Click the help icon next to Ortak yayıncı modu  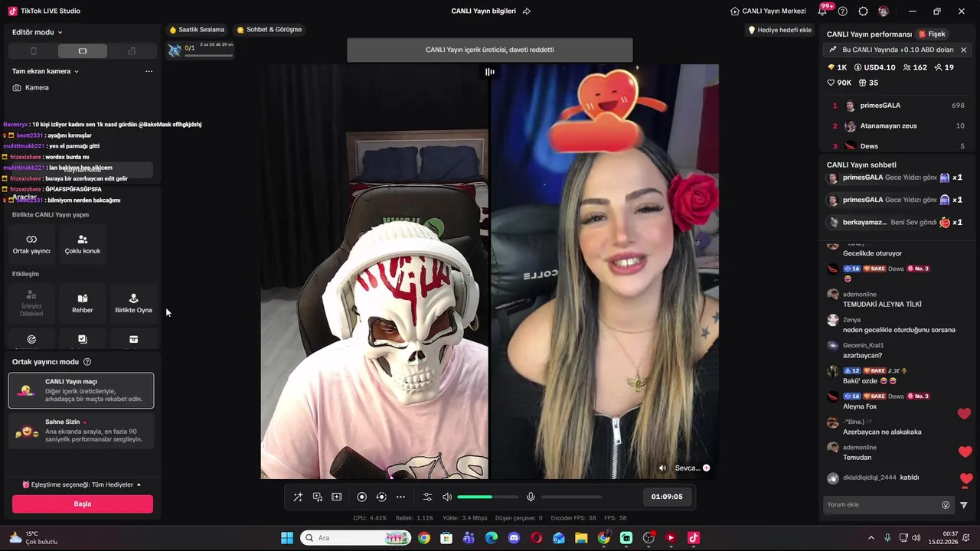coord(87,362)
